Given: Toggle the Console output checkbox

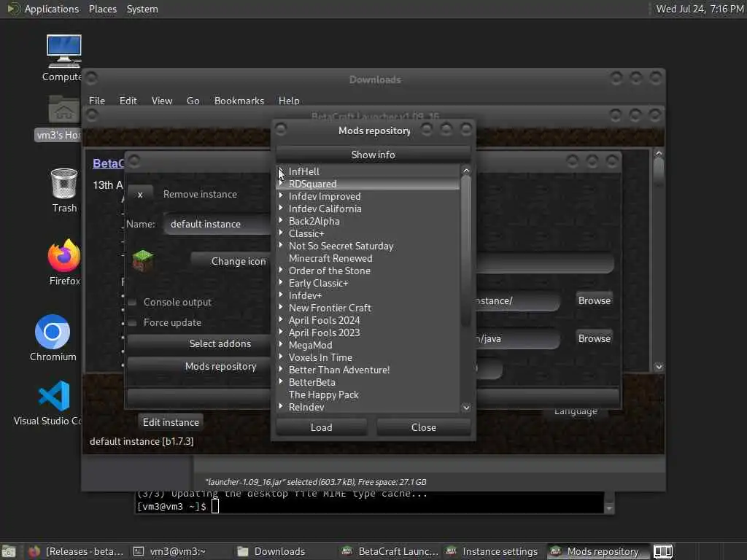Looking at the screenshot, I should point(133,303).
